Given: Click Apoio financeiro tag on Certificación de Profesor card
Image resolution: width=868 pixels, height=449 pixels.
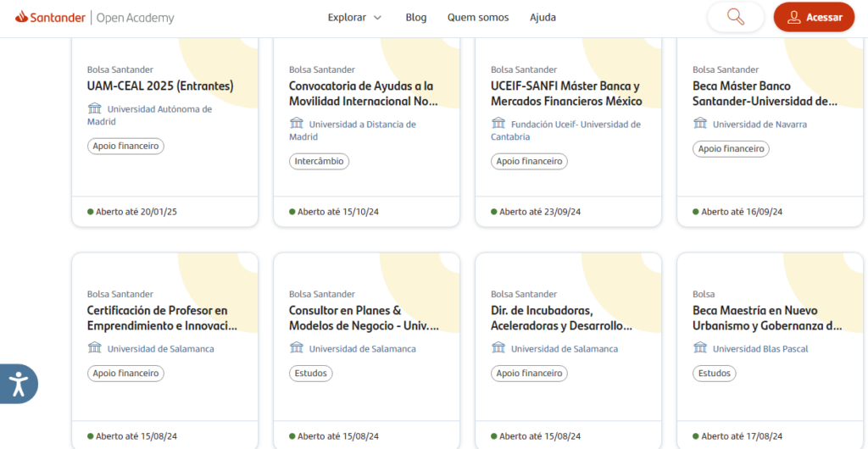Looking at the screenshot, I should click(125, 374).
